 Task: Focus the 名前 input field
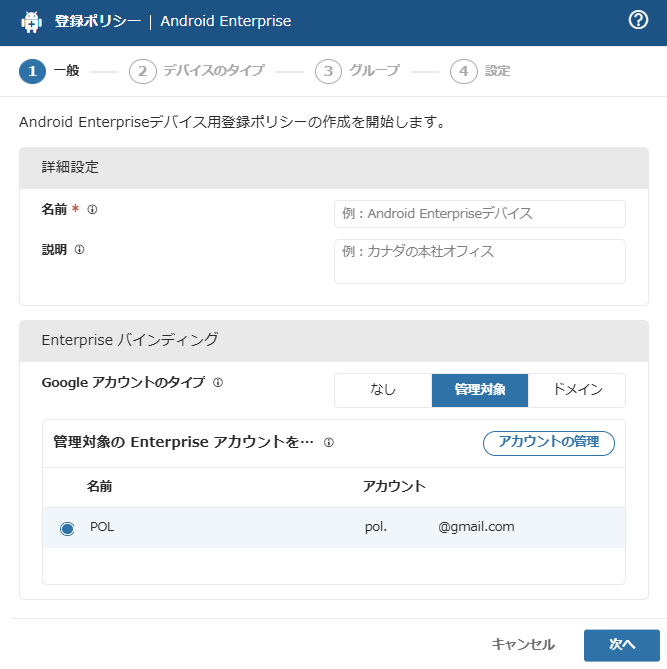pyautogui.click(x=480, y=214)
